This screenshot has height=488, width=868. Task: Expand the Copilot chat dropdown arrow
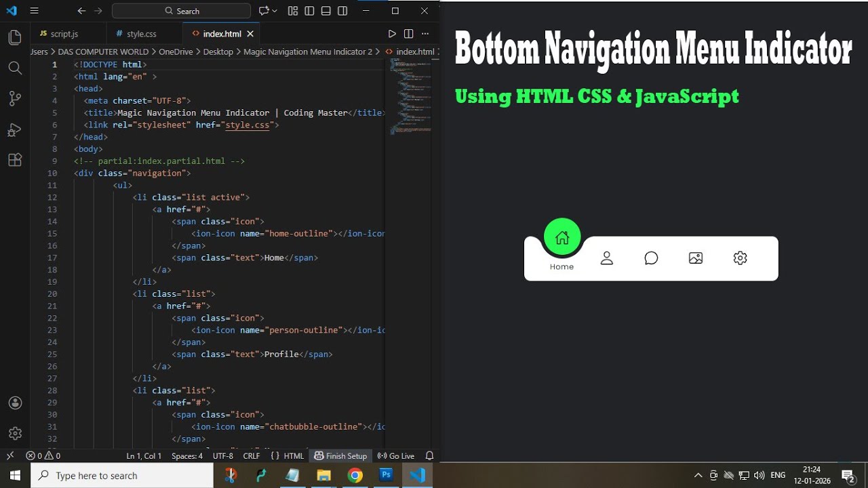275,11
